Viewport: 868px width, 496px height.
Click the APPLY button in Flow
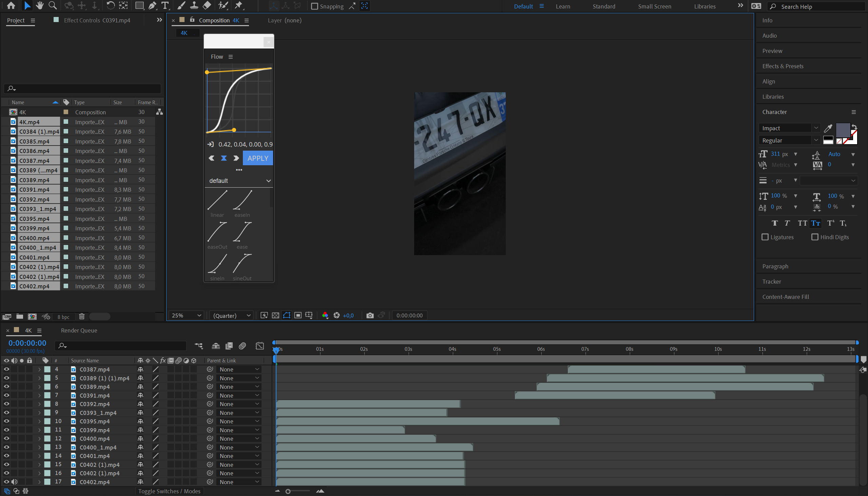click(x=258, y=158)
